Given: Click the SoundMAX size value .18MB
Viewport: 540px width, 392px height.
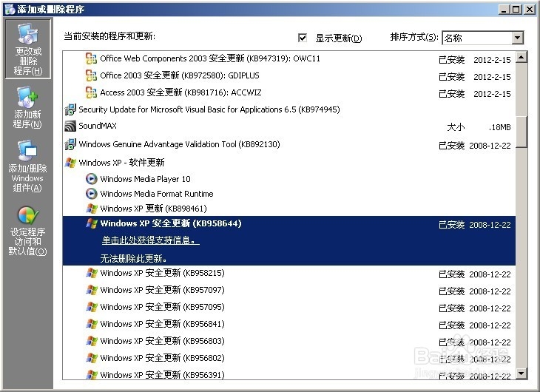Looking at the screenshot, I should pos(499,127).
